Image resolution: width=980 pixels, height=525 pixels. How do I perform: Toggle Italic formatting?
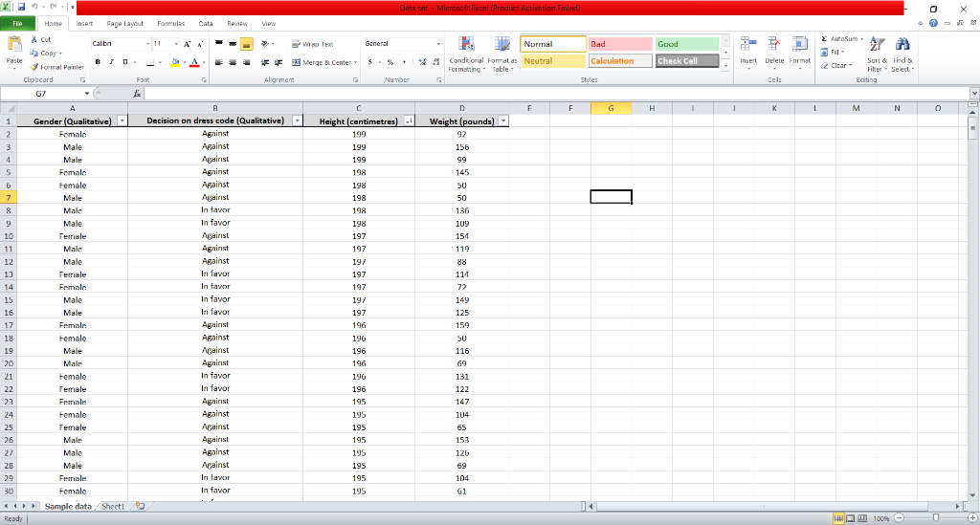click(x=111, y=62)
